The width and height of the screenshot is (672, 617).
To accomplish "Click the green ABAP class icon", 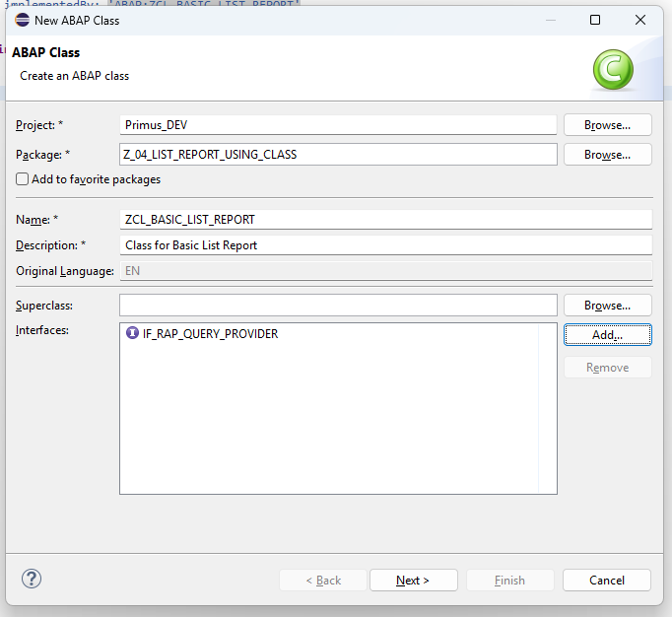I will pyautogui.click(x=613, y=69).
